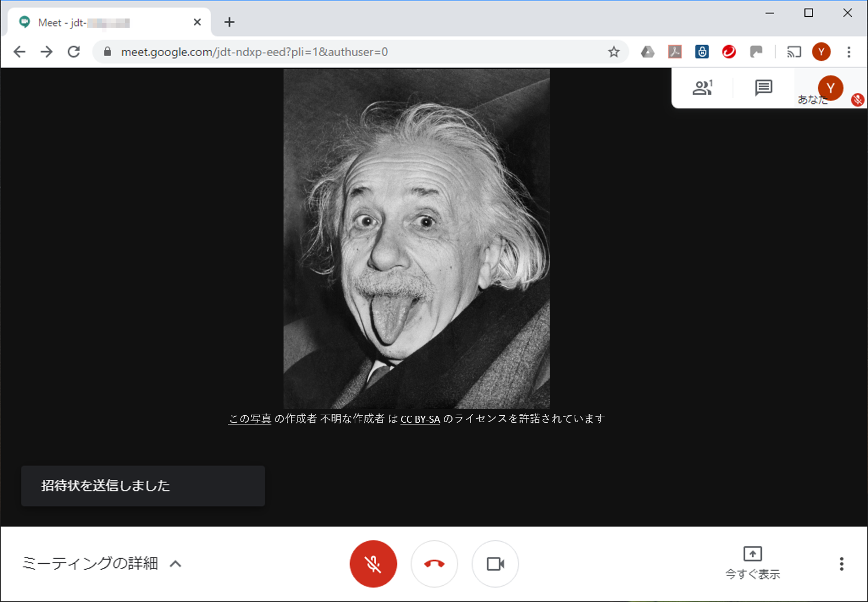868x602 pixels.
Task: Open Chrome customize menu three dots
Action: 849,52
